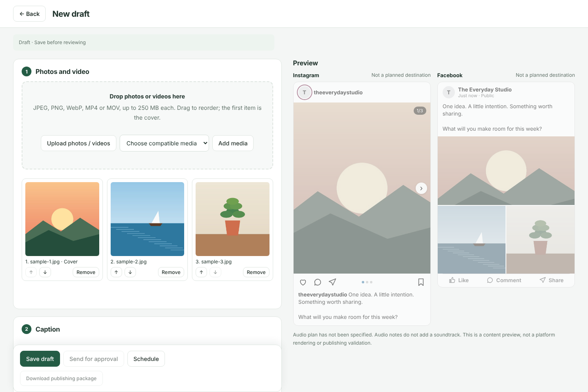Viewport: 588px width, 392px height.
Task: Move sample-2.jpg up in order
Action: (116, 272)
